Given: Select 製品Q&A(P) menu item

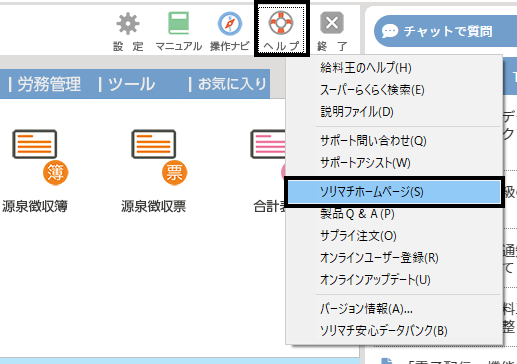Looking at the screenshot, I should click(x=394, y=214).
